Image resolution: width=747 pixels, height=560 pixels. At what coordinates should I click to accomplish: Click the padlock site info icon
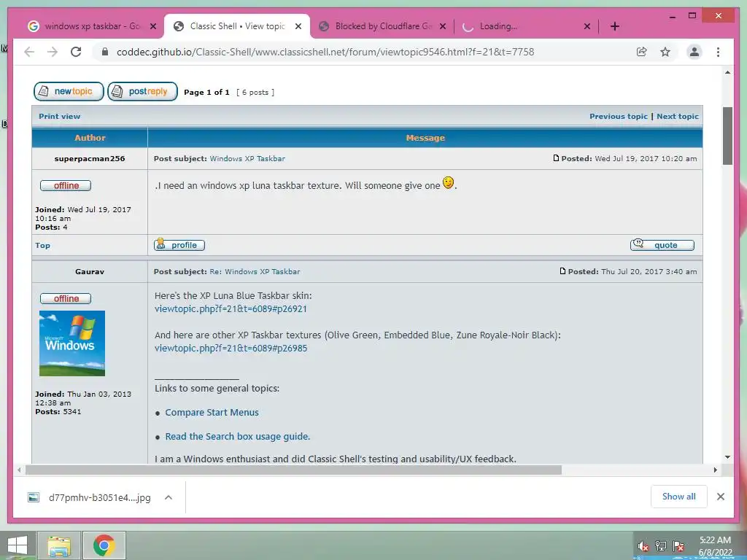105,52
